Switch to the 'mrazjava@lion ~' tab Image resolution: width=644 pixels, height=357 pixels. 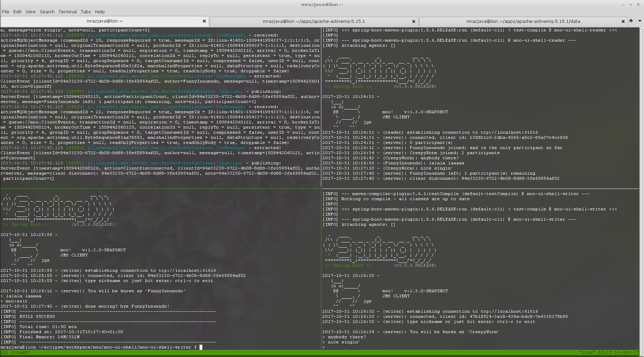click(104, 21)
